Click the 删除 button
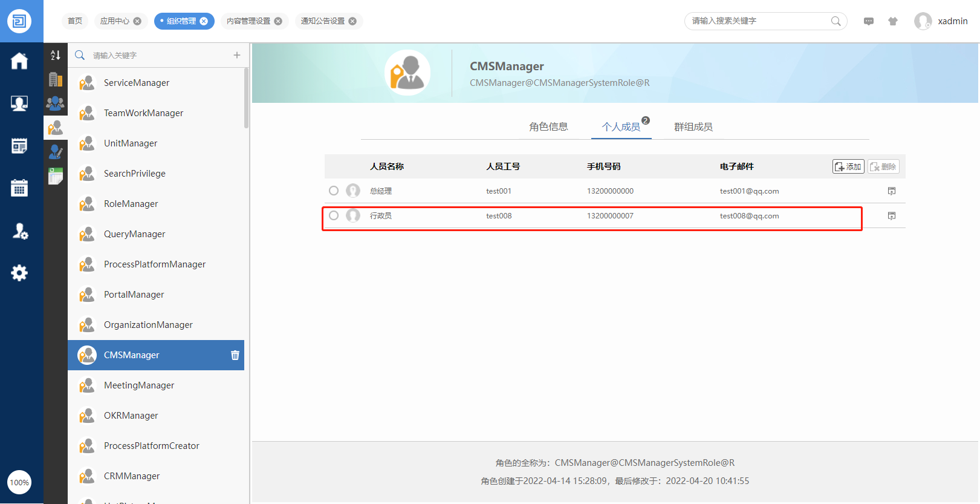 tap(883, 167)
